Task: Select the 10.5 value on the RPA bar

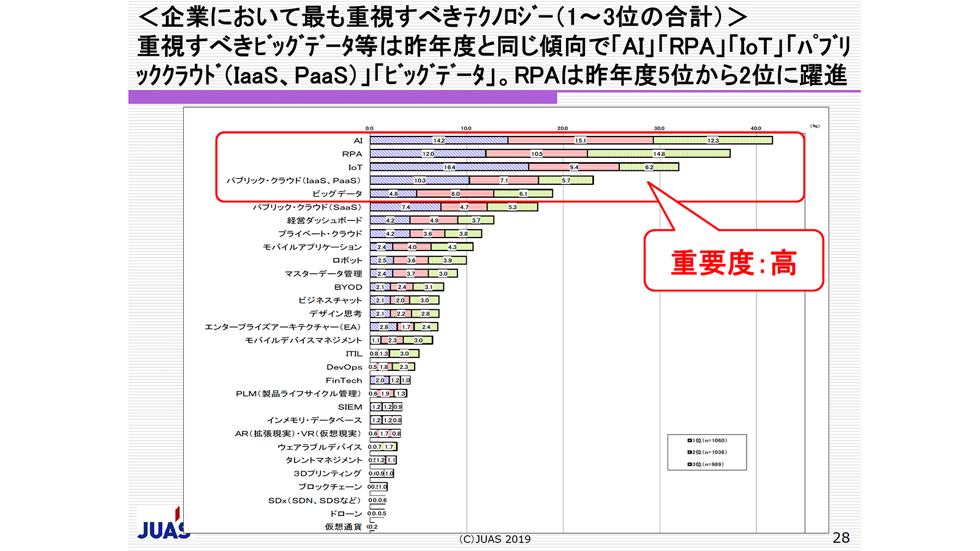Action: [x=537, y=154]
